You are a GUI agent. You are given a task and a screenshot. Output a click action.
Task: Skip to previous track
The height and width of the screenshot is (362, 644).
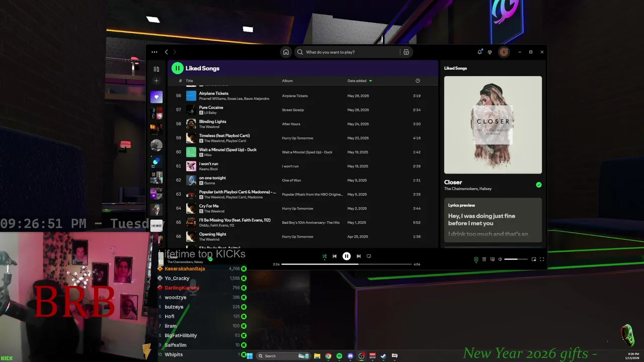[x=335, y=256]
